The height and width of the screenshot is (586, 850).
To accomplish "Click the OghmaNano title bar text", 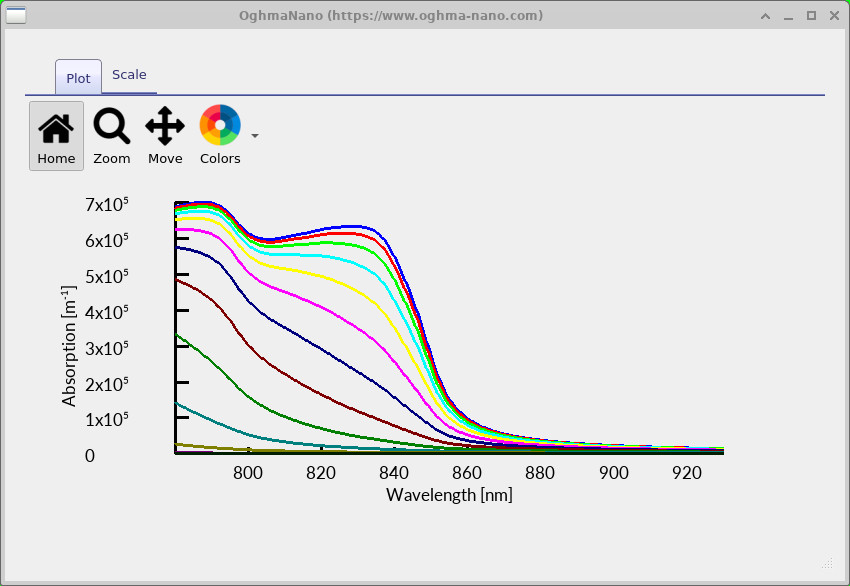I will [x=391, y=15].
